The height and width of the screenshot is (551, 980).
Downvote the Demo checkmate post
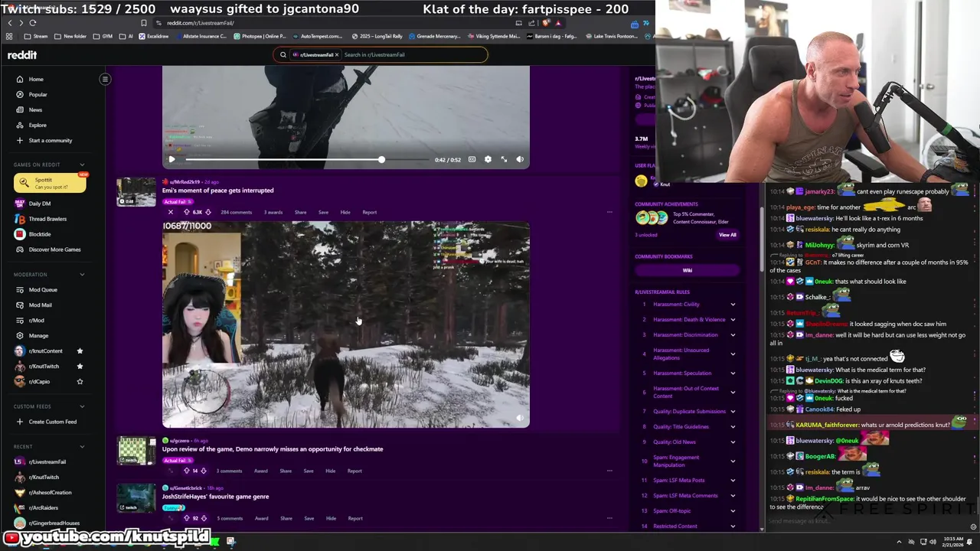click(203, 471)
